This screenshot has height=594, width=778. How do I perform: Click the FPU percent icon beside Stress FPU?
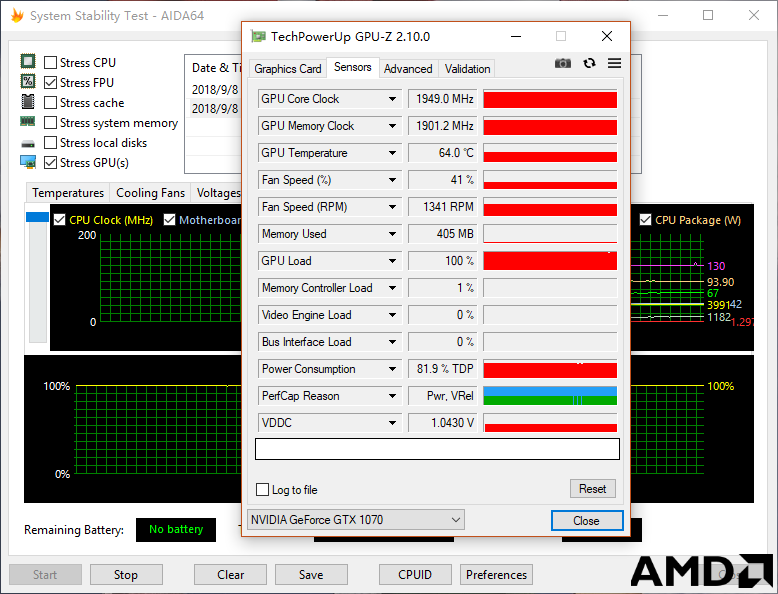(28, 81)
